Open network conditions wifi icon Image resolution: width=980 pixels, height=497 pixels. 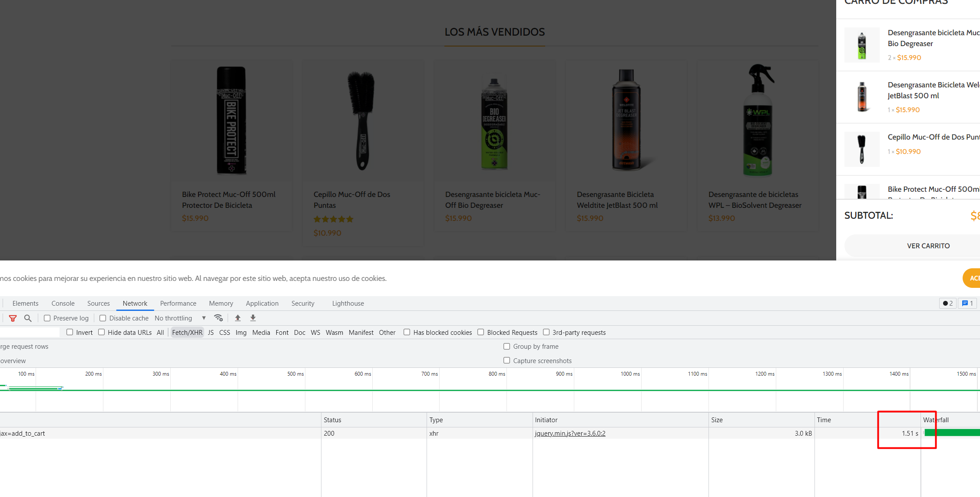[219, 318]
